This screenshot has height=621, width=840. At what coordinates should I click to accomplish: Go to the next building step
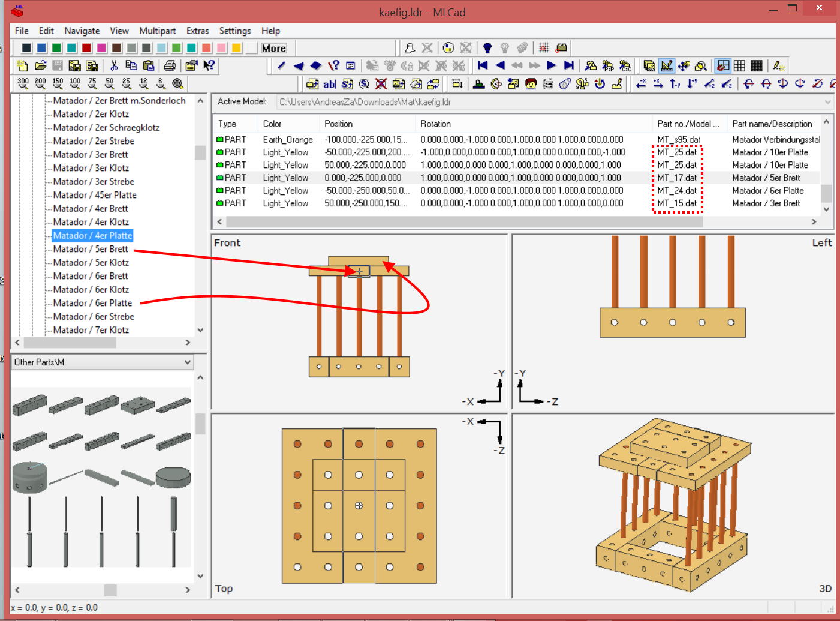552,65
